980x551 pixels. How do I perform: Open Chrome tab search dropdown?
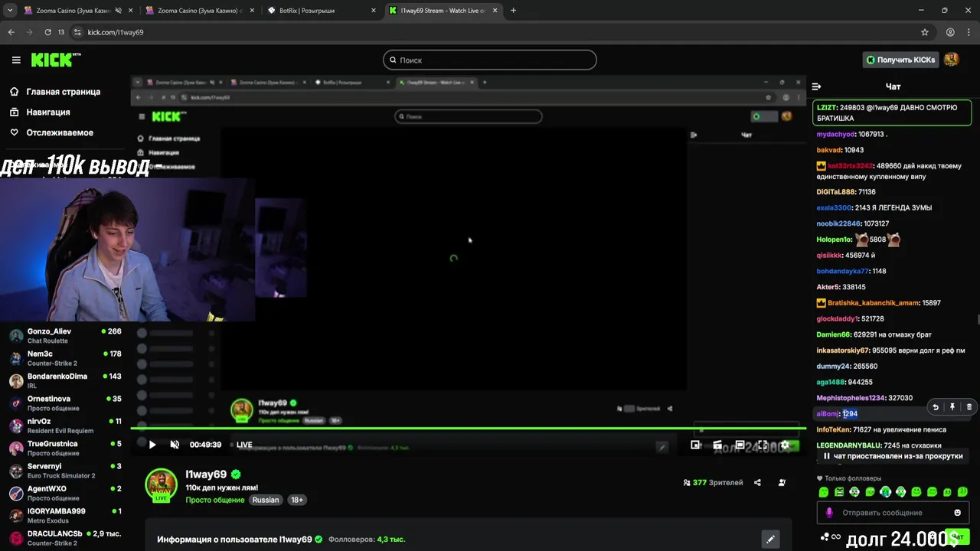[10, 11]
